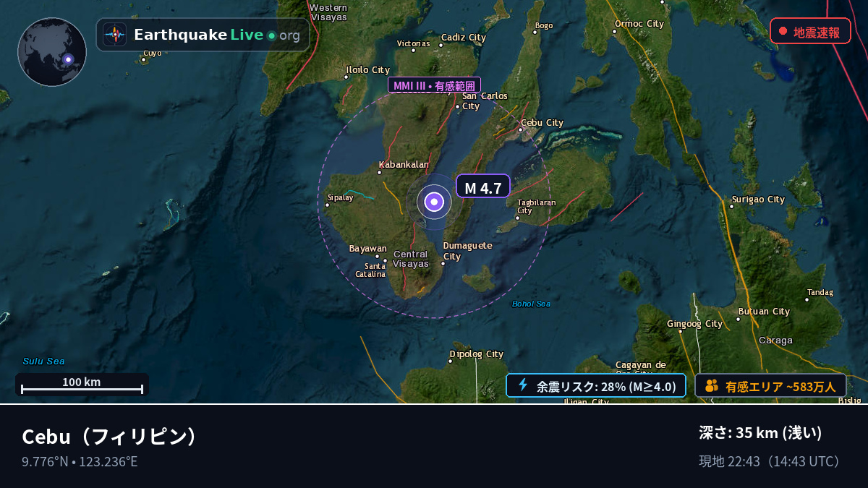868x488 pixels.
Task: Click the Cebu（フィリピン）location heading
Action: coord(110,437)
